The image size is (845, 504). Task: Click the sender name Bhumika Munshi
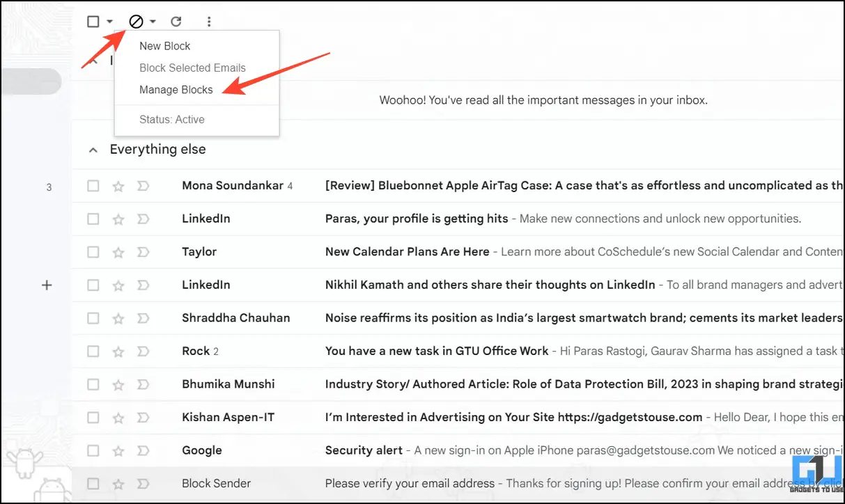(x=228, y=384)
